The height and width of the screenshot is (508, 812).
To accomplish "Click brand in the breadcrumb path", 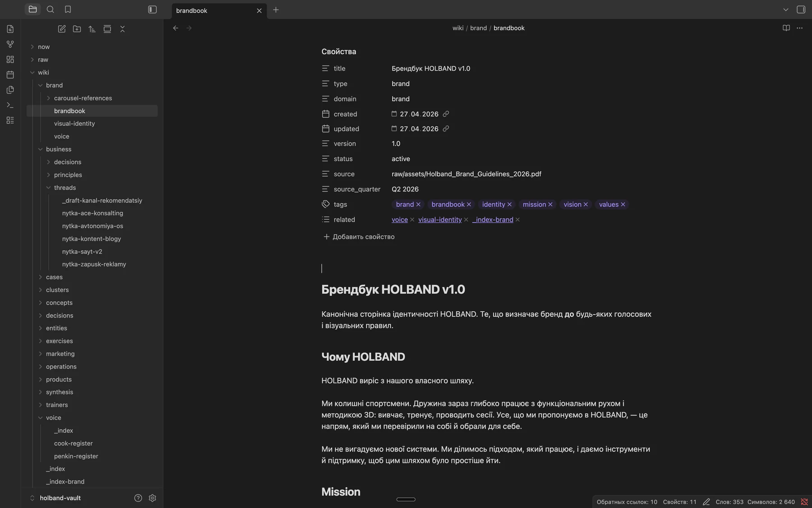I will (478, 28).
